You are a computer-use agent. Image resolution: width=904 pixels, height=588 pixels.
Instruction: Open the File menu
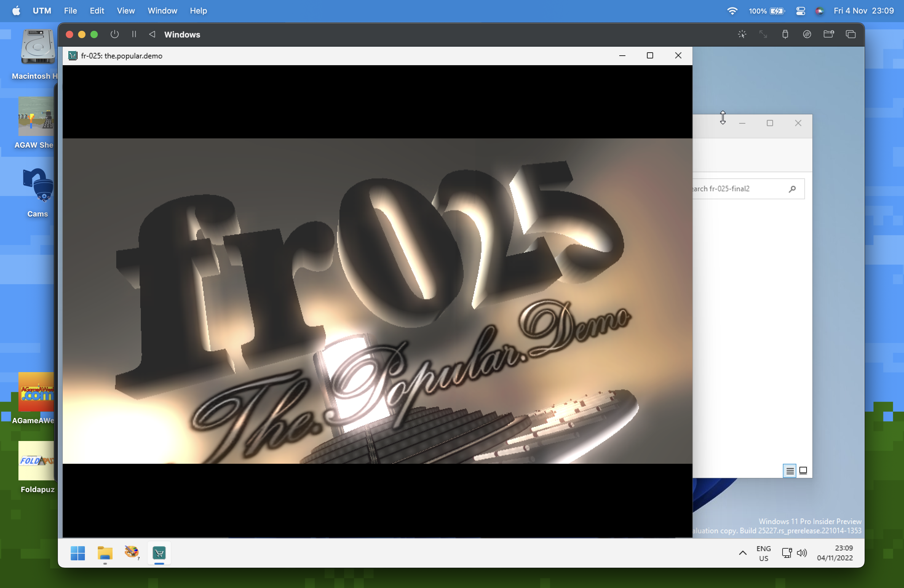coord(70,11)
